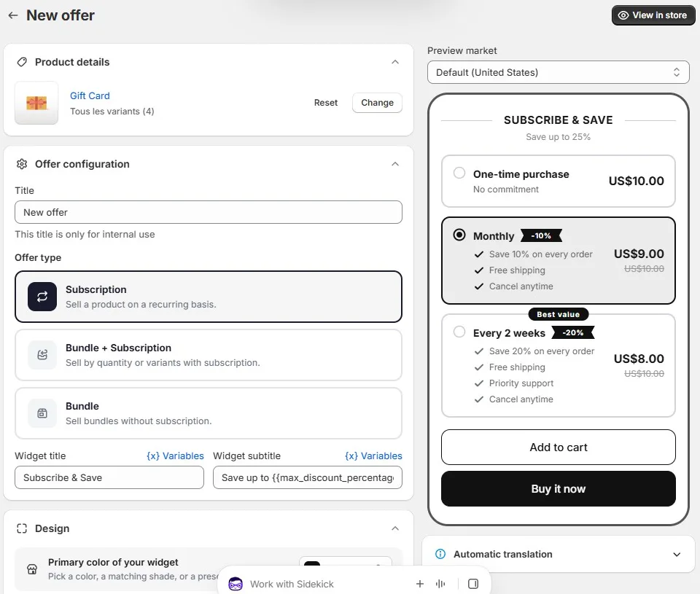This screenshot has width=700, height=594.
Task: Choose the Bundle offer type
Action: (209, 413)
